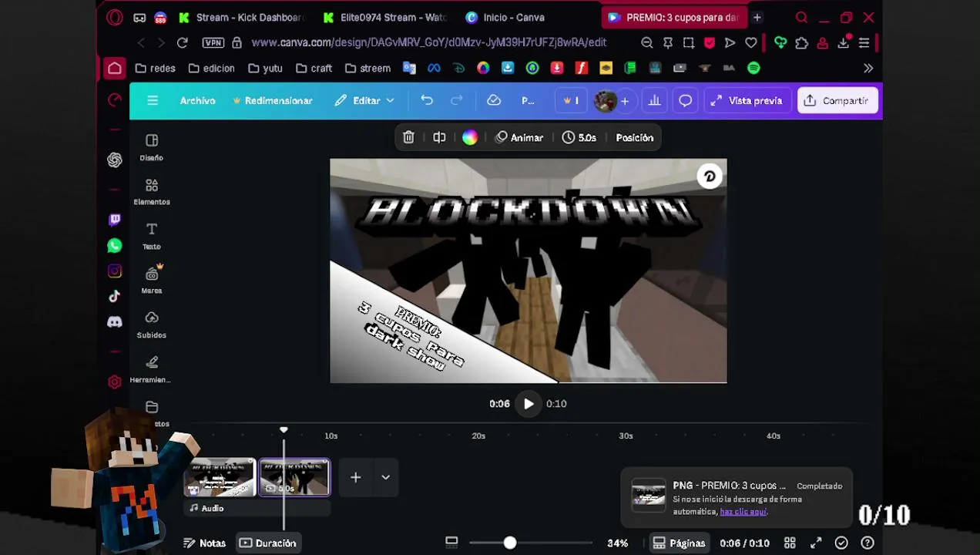This screenshot has height=555, width=980.
Task: Open design analytics chart icon
Action: [x=654, y=101]
